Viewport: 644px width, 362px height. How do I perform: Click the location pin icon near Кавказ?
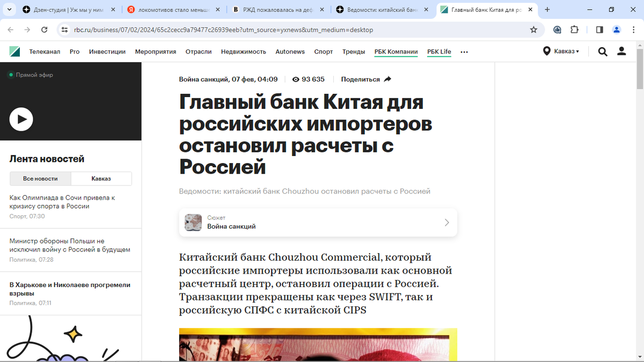click(x=547, y=51)
